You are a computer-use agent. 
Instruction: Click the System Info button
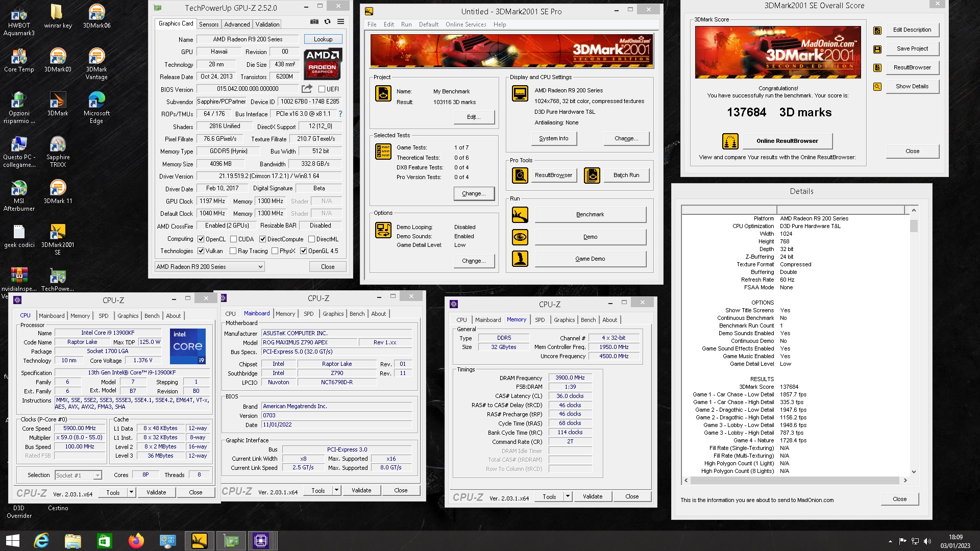[553, 139]
